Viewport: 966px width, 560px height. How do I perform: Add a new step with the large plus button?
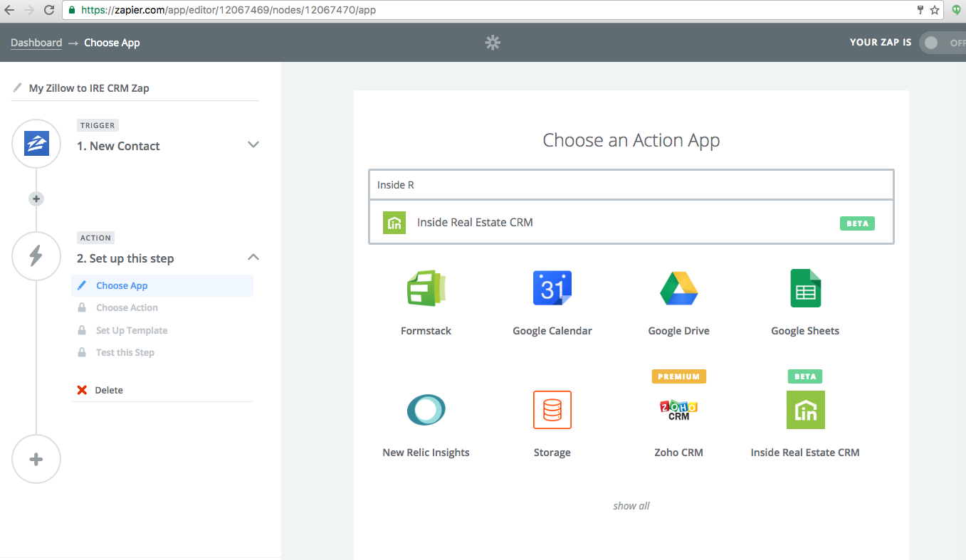(x=36, y=459)
